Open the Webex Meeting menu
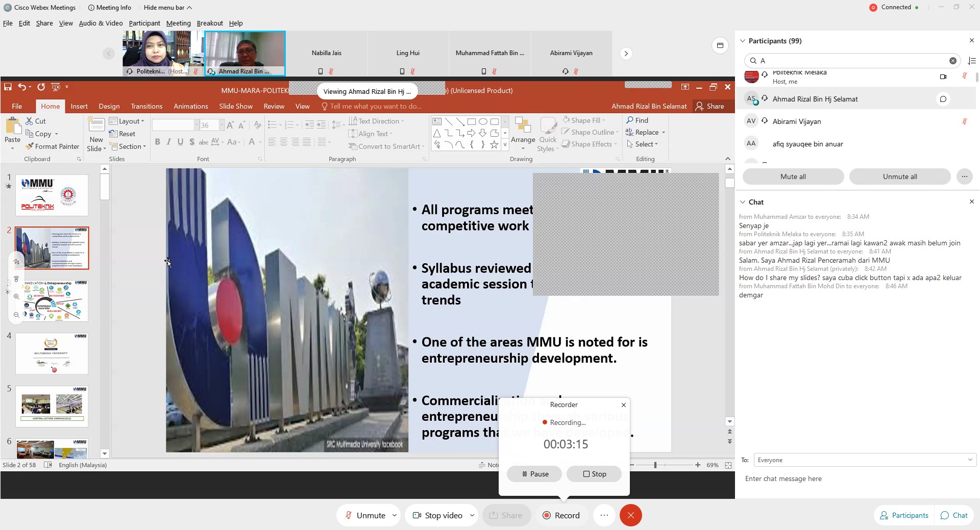 [x=178, y=23]
